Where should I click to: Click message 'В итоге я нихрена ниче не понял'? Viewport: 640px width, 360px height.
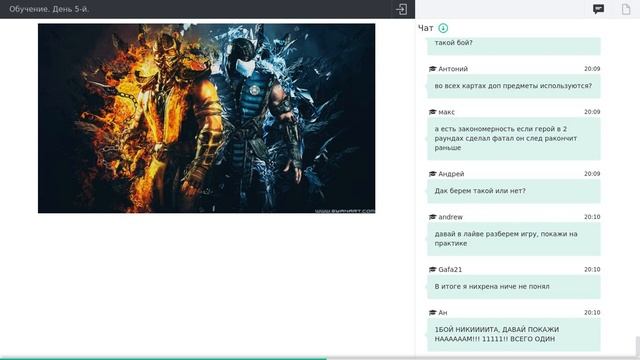click(x=514, y=287)
